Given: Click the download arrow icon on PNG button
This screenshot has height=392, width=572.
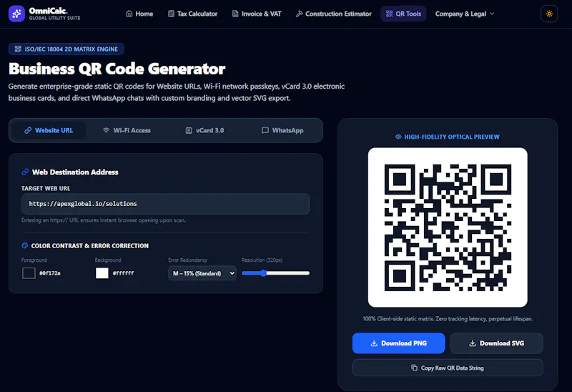Looking at the screenshot, I should click(374, 343).
